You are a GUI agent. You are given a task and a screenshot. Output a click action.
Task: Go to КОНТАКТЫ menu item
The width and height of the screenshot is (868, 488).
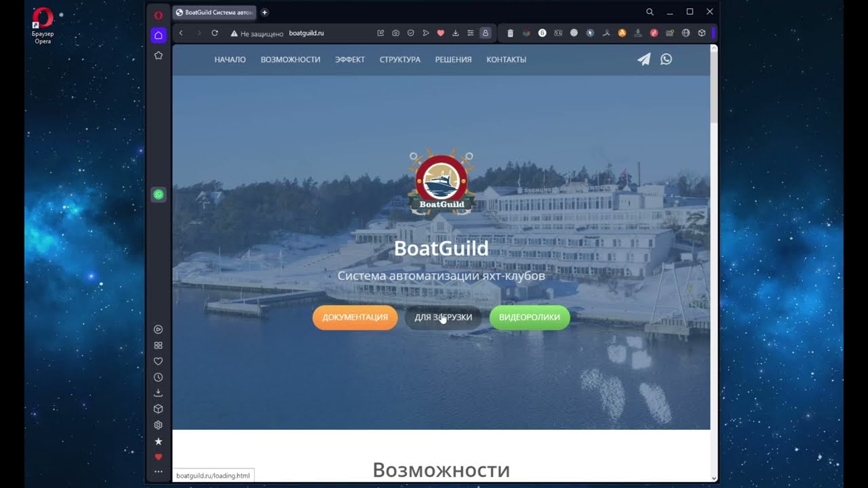click(x=507, y=60)
